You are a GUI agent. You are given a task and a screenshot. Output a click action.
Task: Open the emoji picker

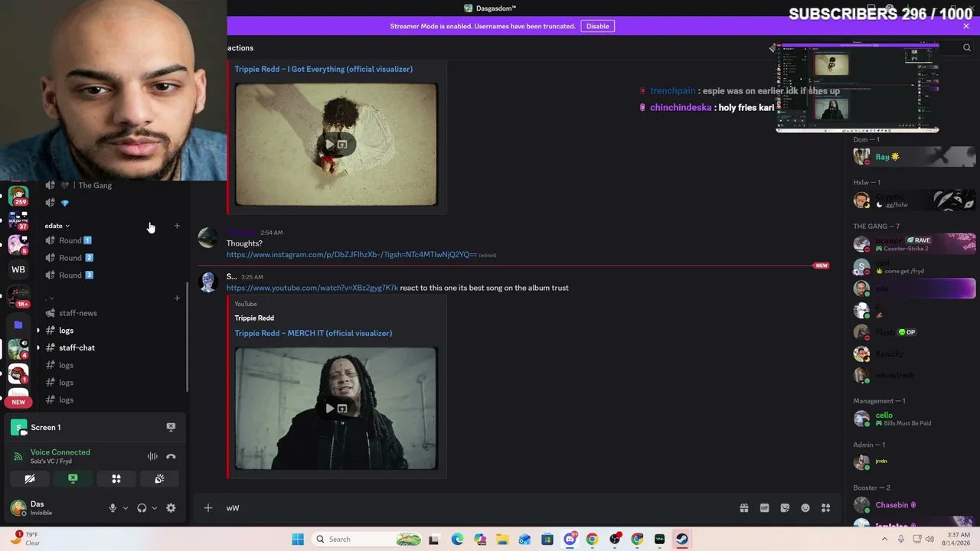805,508
